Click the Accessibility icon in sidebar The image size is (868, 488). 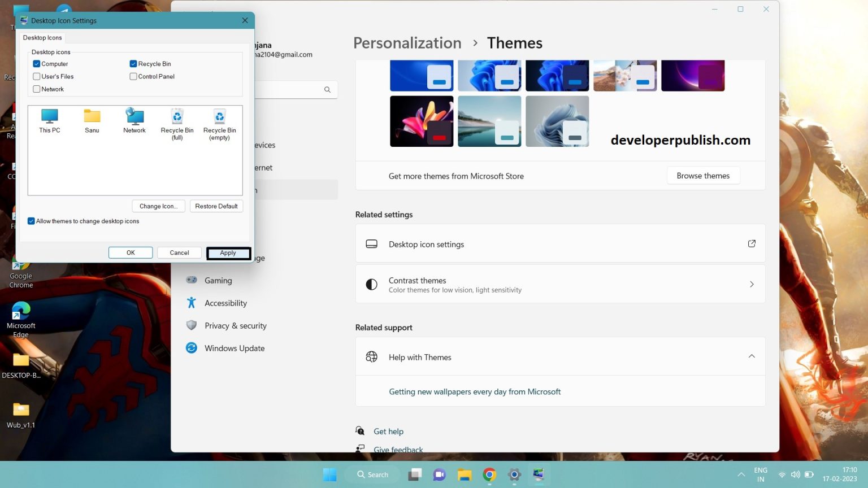point(191,303)
